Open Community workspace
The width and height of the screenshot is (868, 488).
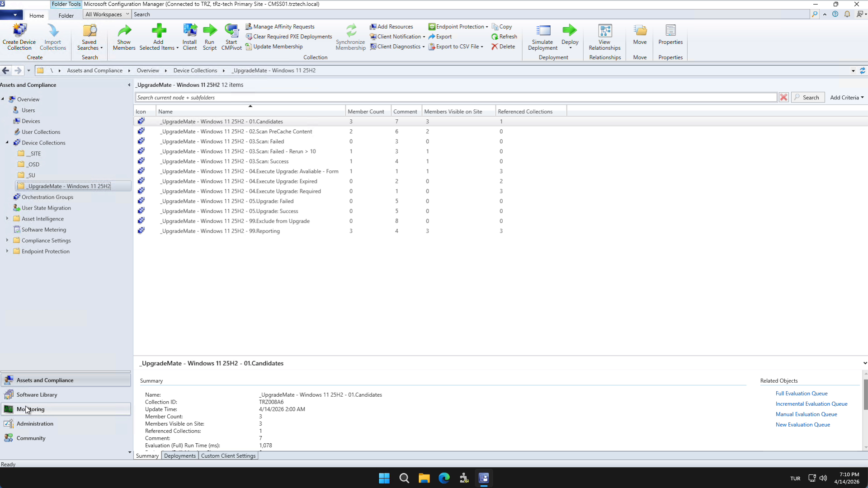(66, 438)
